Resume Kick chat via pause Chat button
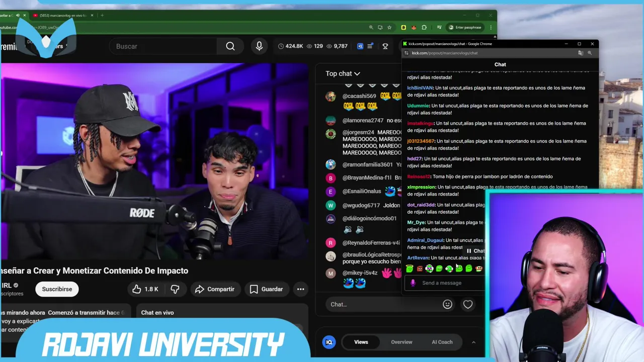 click(x=475, y=251)
